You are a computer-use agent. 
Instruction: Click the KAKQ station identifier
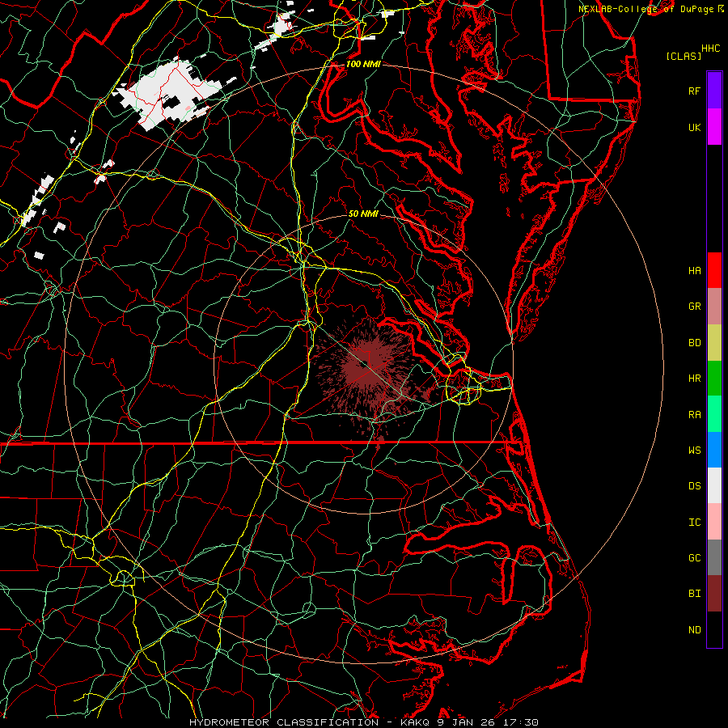[415, 722]
